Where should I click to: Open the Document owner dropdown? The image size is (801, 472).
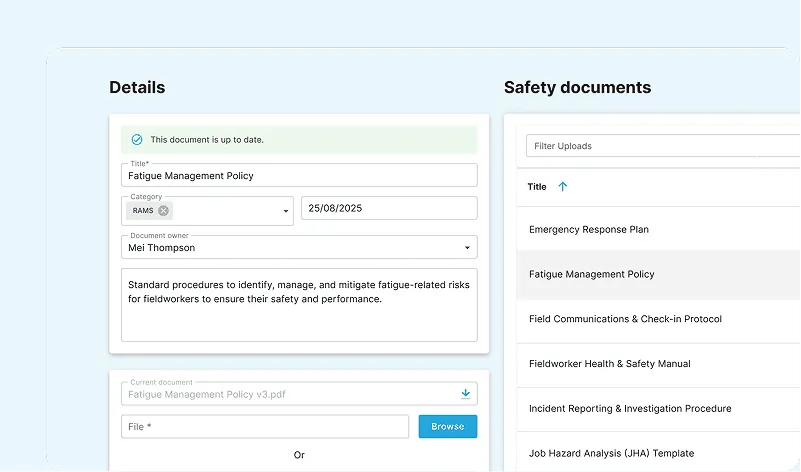point(466,247)
